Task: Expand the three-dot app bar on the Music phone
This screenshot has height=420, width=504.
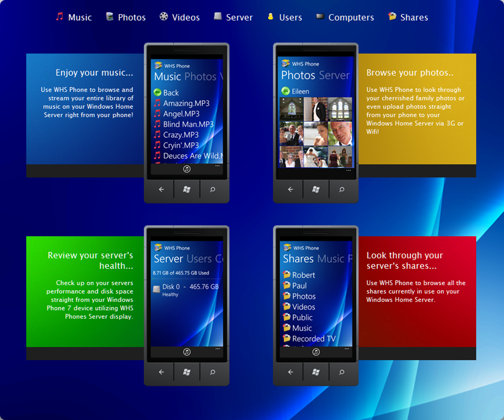Action: point(217,166)
